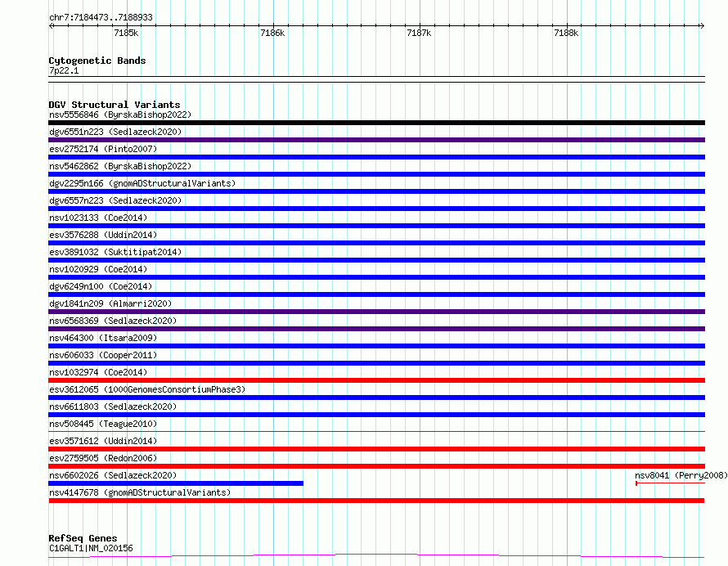Click the C1GALT1|NM_020156 gene label
Image resolution: width=728 pixels, height=566 pixels.
tap(91, 548)
